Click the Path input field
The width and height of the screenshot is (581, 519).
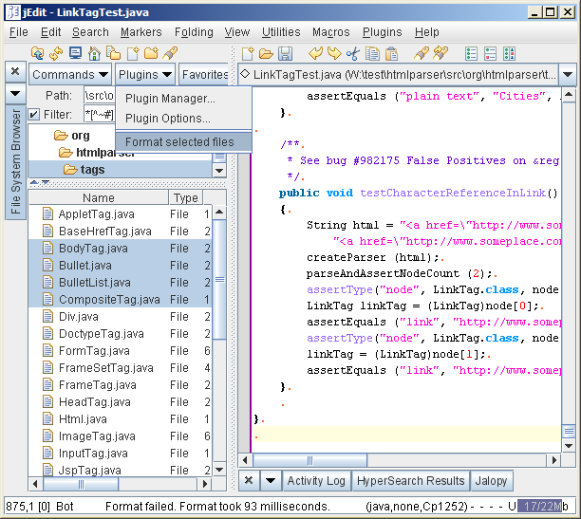click(x=99, y=96)
